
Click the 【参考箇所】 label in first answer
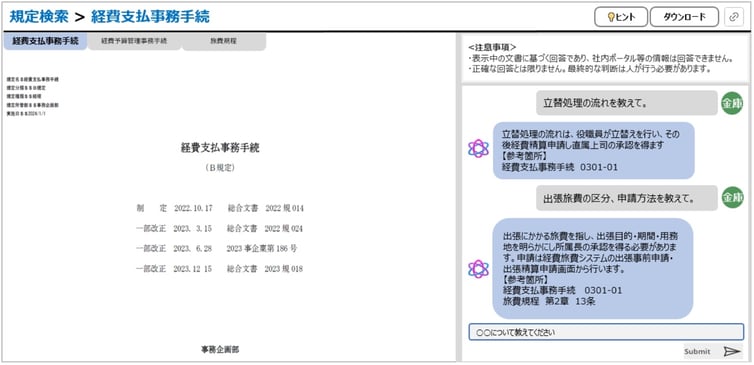(x=524, y=156)
